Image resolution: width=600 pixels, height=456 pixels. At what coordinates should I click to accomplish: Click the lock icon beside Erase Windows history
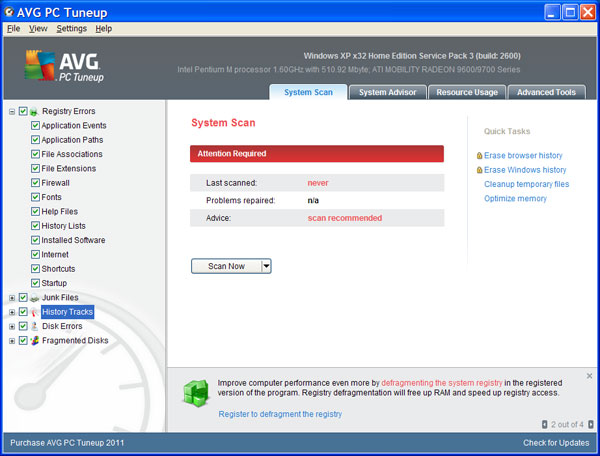tap(479, 170)
